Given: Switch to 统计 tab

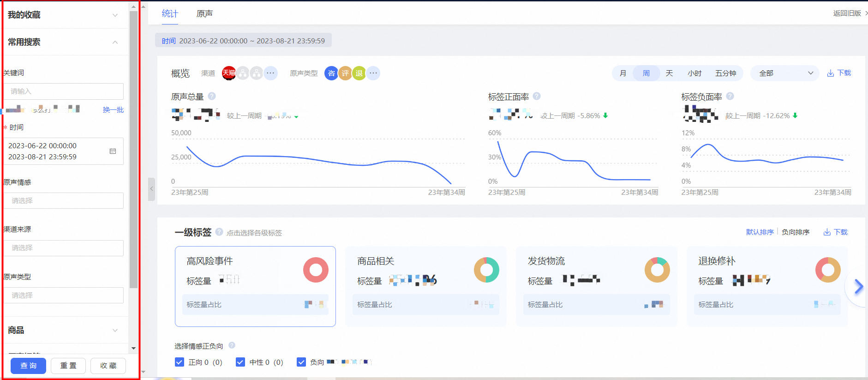Looking at the screenshot, I should click(x=169, y=14).
